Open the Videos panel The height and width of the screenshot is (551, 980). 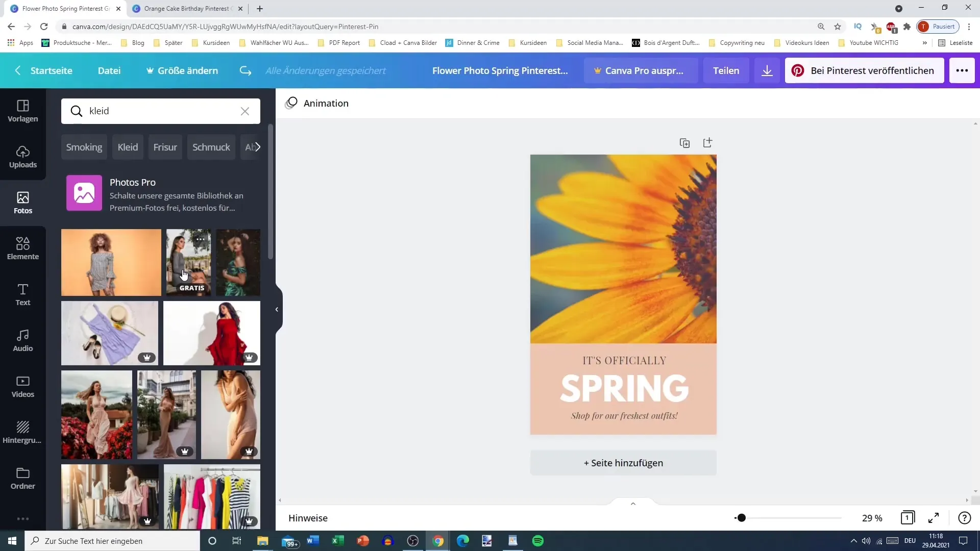click(x=23, y=387)
